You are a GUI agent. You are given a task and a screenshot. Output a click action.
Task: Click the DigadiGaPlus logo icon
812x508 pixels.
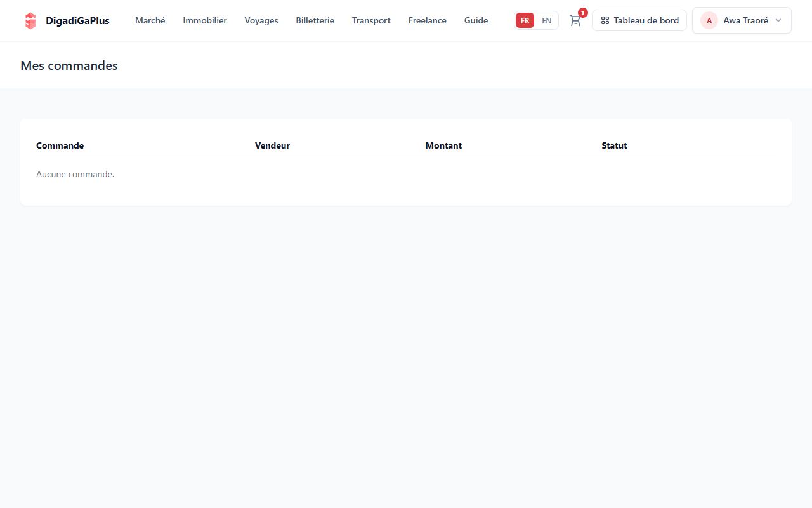coord(30,20)
